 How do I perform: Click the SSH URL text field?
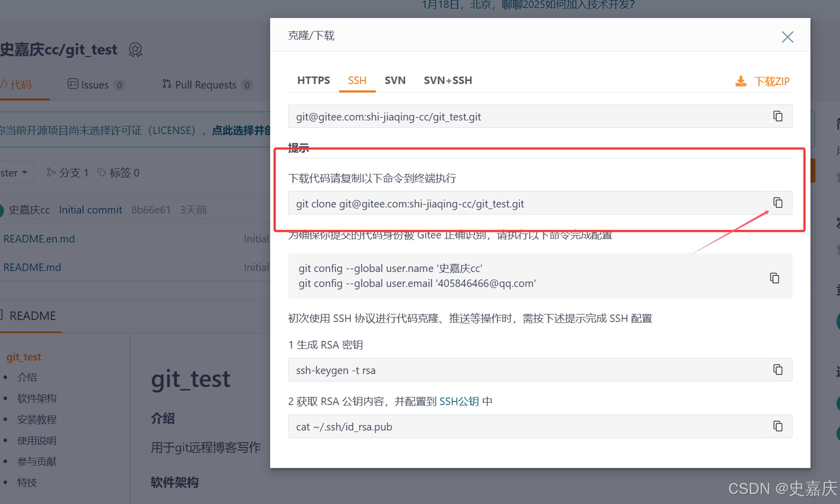point(540,116)
